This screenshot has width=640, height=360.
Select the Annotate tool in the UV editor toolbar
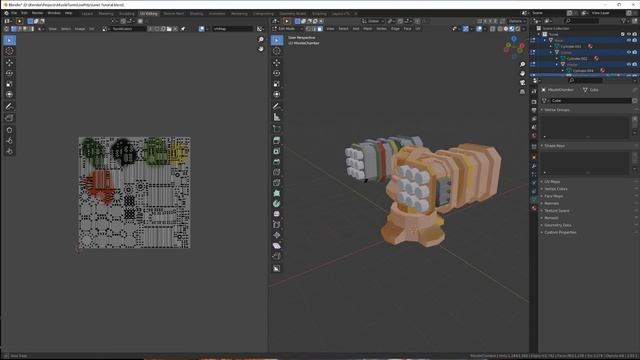tap(9, 107)
